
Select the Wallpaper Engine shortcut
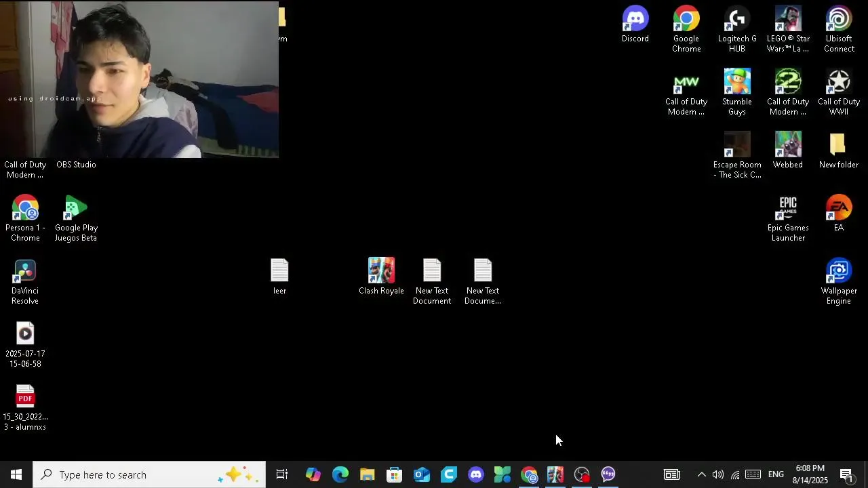click(x=839, y=282)
